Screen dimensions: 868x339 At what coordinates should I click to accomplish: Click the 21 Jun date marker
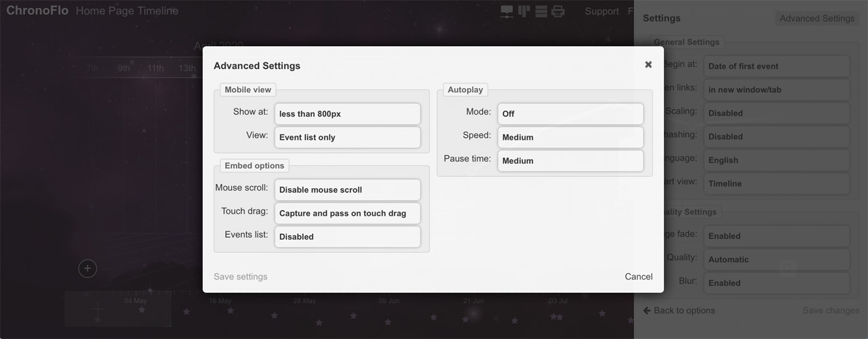pyautogui.click(x=473, y=300)
